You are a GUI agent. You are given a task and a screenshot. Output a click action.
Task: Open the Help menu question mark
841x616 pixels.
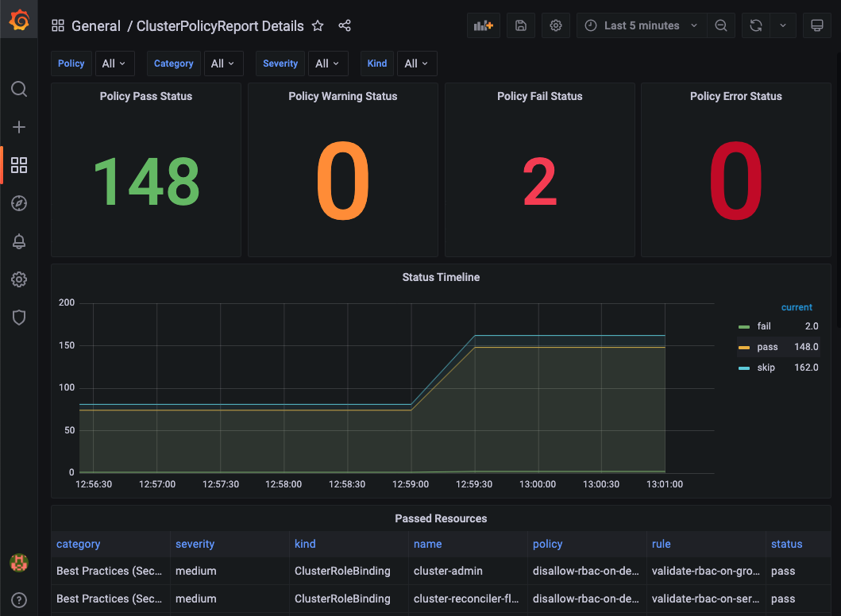click(x=19, y=600)
